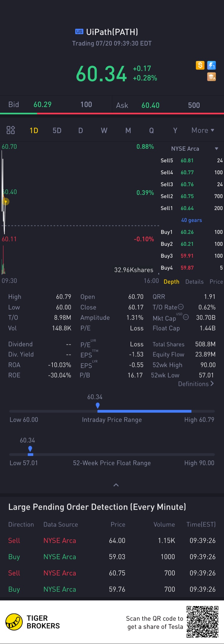Open the More timeframes dropdown
224x644 pixels.
[x=203, y=130]
